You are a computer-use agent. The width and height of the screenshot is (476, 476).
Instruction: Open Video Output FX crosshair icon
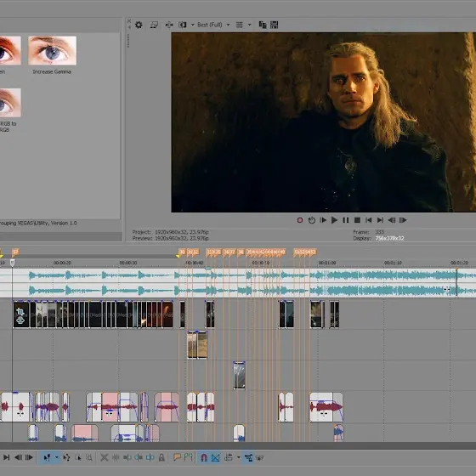click(169, 25)
